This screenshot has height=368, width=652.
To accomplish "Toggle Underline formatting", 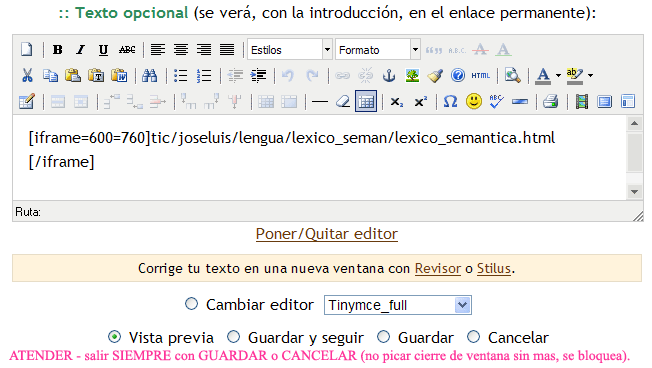I will point(103,50).
